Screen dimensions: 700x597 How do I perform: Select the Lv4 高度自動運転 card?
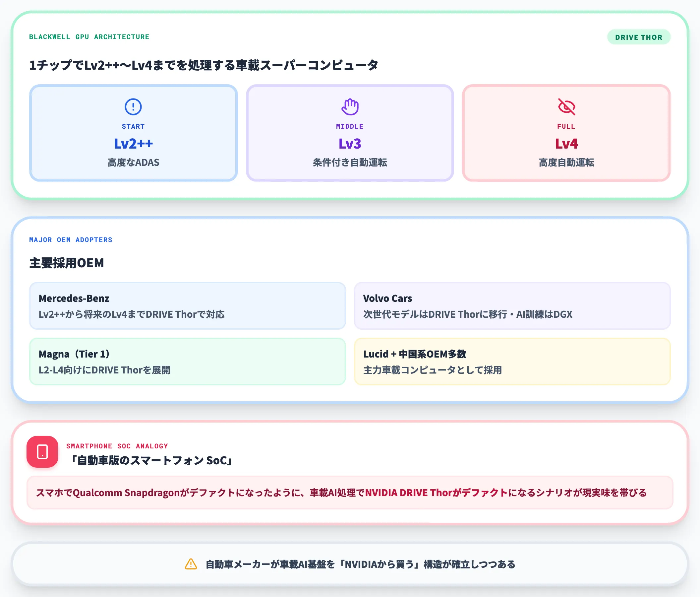click(x=566, y=133)
